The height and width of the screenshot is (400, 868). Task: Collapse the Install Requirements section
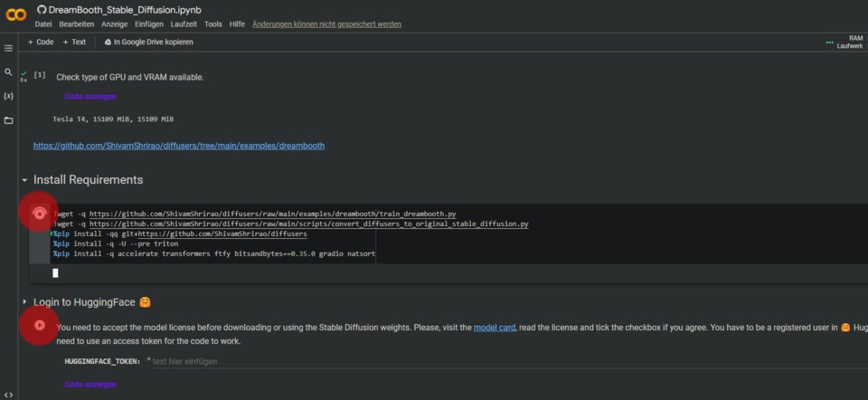24,180
